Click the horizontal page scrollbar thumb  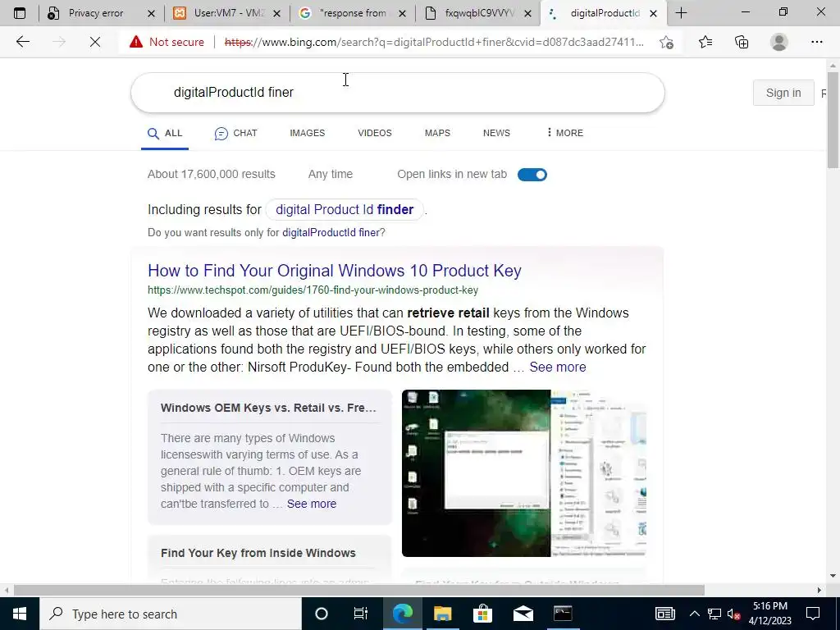[359, 591]
